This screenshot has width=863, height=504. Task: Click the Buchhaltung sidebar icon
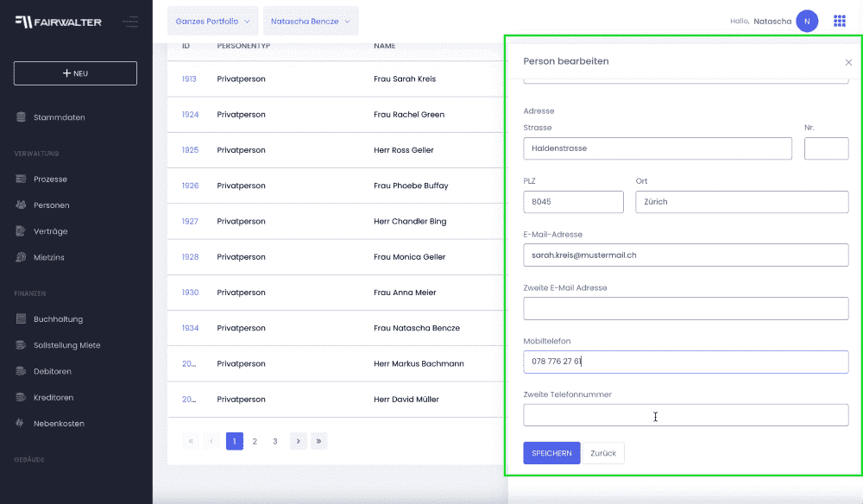coord(22,319)
